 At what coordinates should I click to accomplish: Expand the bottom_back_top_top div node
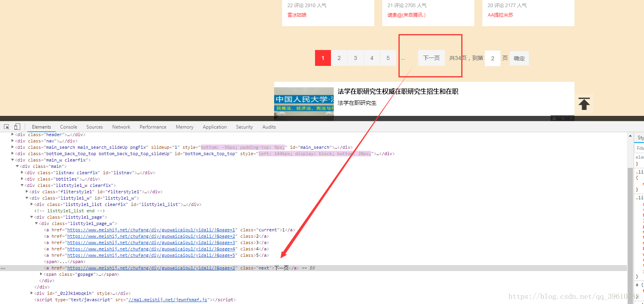coord(13,154)
